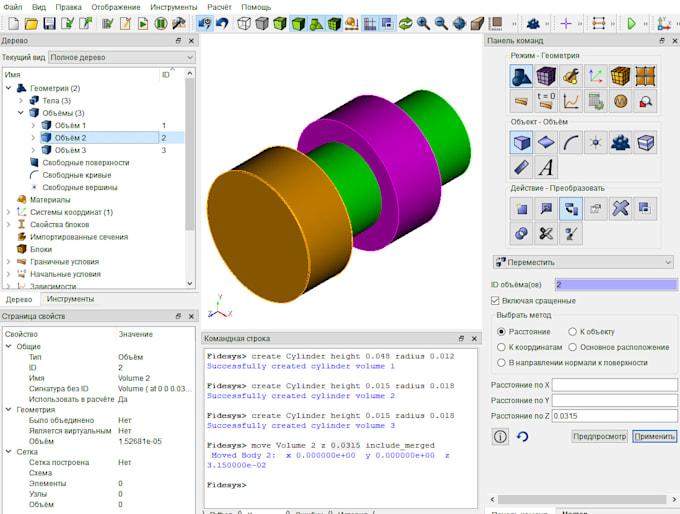Close the 'Командная строка' panel

(474, 338)
